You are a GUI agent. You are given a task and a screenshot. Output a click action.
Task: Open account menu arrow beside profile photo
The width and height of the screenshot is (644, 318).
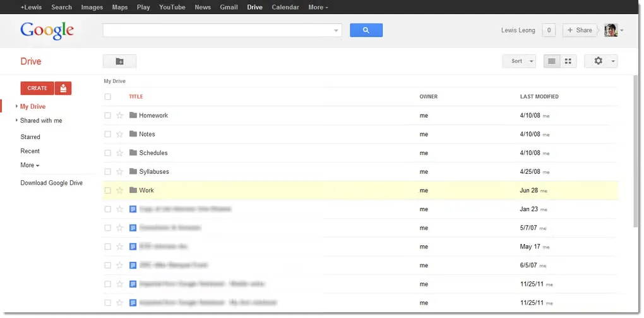[x=622, y=30]
